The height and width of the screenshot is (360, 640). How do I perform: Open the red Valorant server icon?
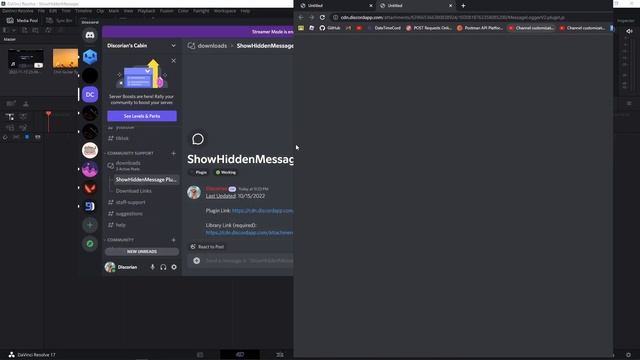(x=90, y=188)
